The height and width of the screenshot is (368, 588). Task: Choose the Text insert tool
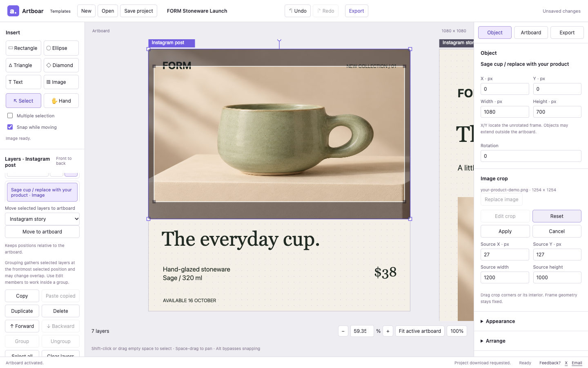pyautogui.click(x=23, y=82)
